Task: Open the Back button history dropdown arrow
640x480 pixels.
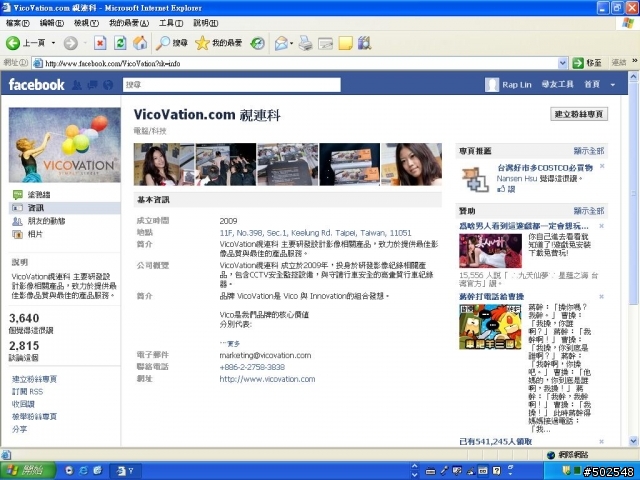Action: click(x=53, y=43)
